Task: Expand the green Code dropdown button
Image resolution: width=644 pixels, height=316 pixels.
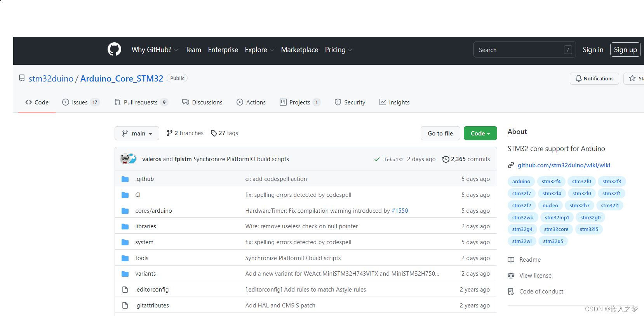Action: (480, 133)
